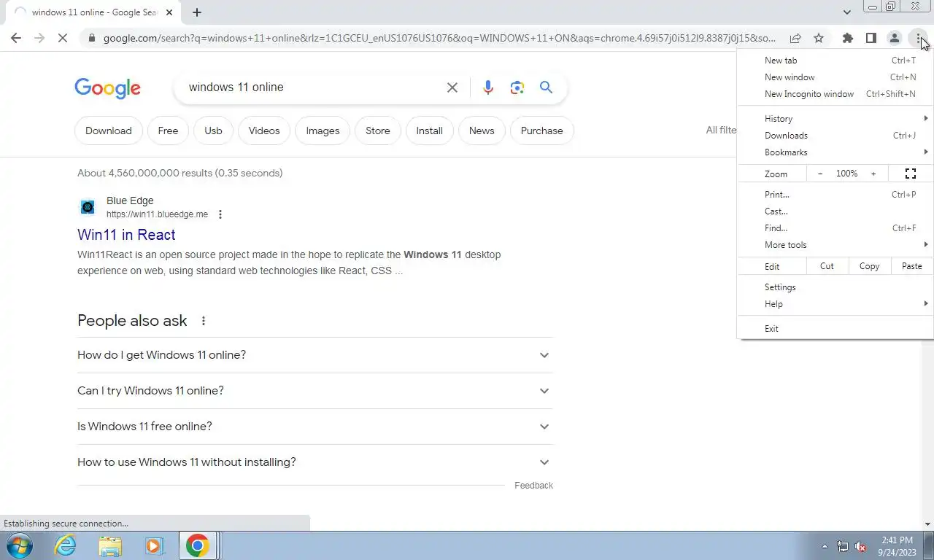Viewport: 934px width, 560px height.
Task: Open Windows Start button
Action: point(20,545)
